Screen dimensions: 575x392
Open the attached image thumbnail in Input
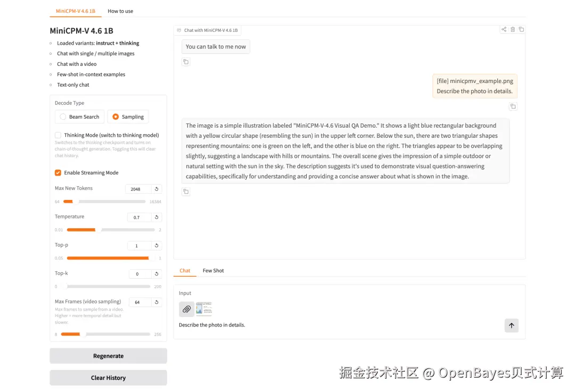tap(203, 309)
